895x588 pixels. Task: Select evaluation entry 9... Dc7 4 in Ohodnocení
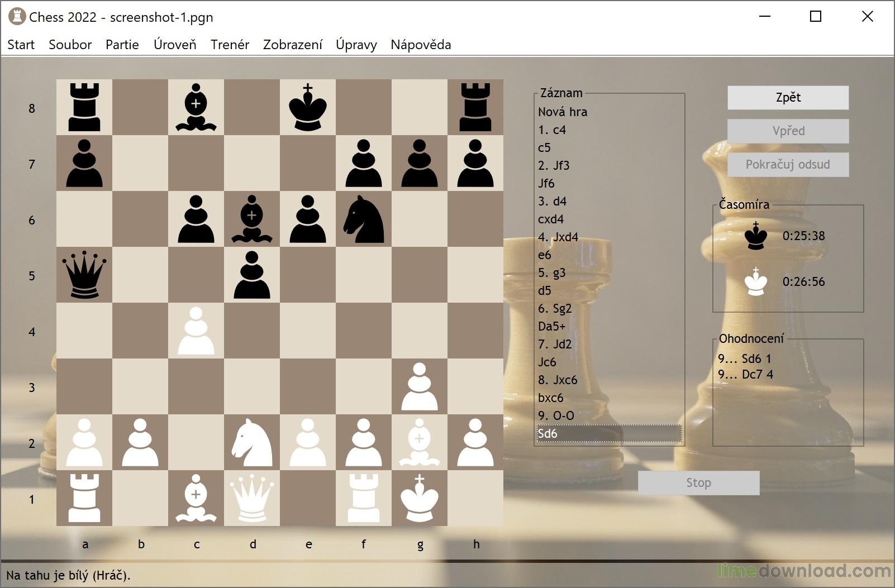click(746, 375)
